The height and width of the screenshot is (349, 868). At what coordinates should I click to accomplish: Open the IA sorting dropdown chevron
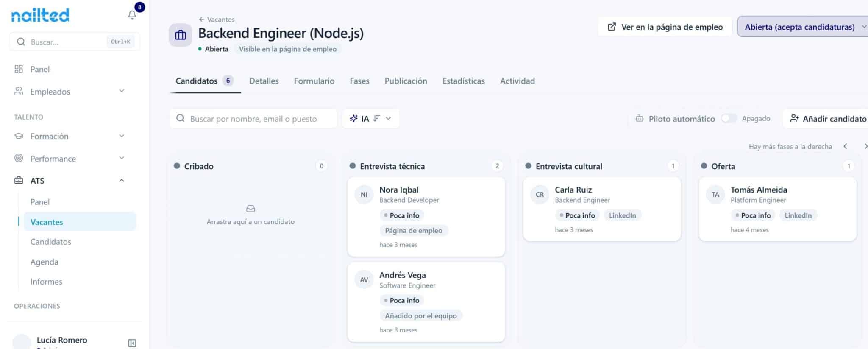(388, 118)
